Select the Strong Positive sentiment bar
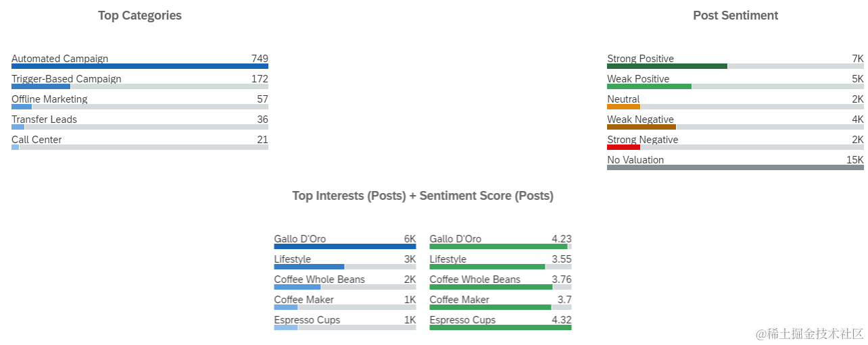 (736, 61)
